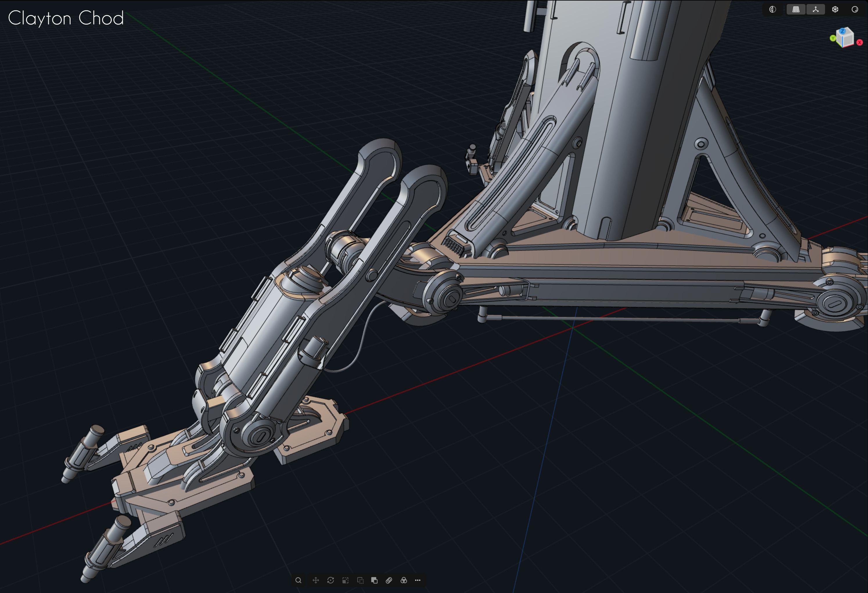Click the wireframe hexagon cube icon
Image resolution: width=868 pixels, height=593 pixels.
click(x=835, y=9)
